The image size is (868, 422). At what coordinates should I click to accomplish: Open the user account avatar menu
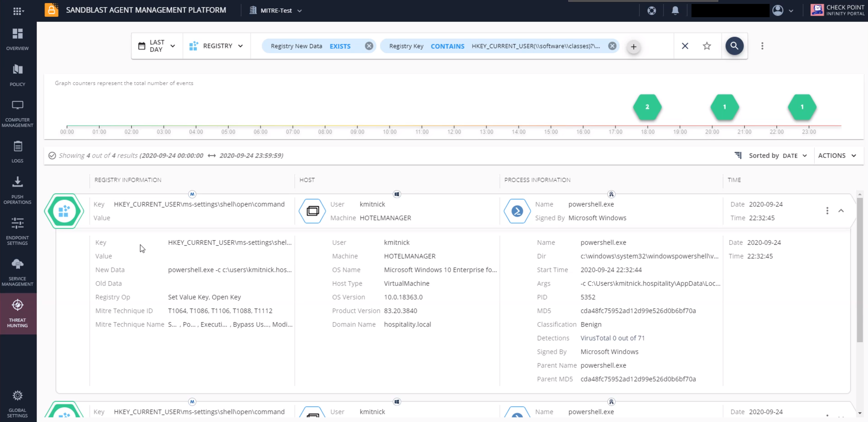click(x=777, y=10)
